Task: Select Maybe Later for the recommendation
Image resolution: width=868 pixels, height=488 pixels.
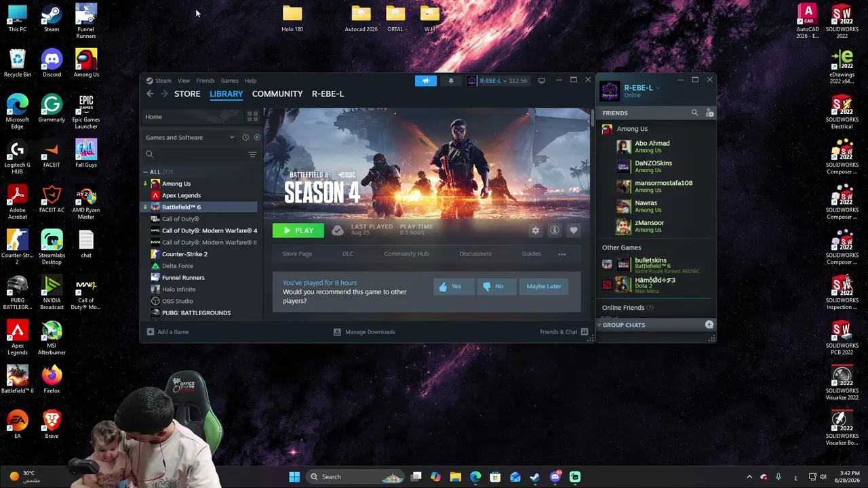Action: (544, 287)
